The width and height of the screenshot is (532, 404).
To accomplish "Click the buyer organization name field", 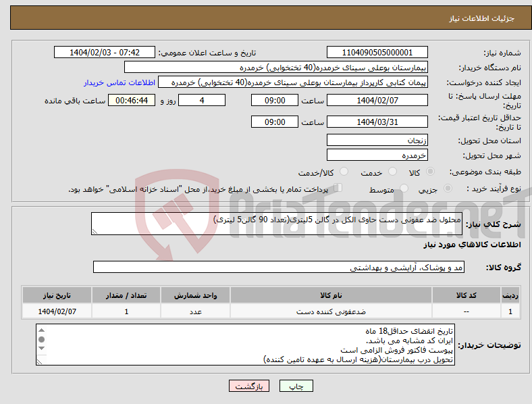I will [x=276, y=67].
